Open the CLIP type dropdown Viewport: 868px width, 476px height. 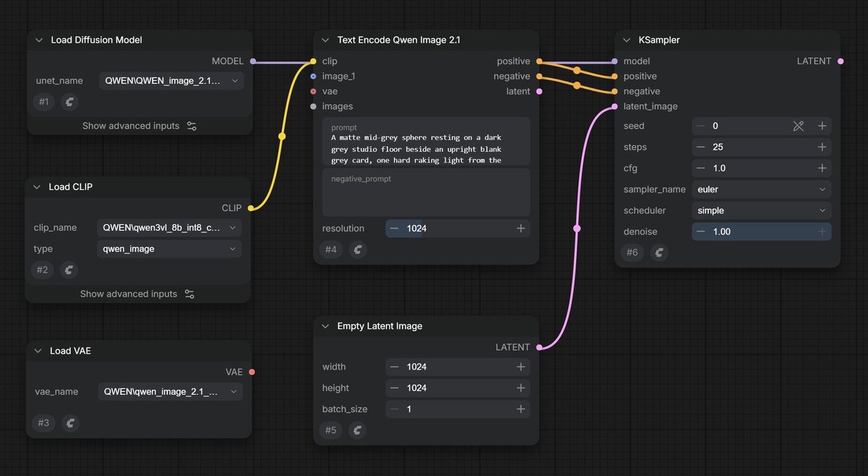[169, 248]
